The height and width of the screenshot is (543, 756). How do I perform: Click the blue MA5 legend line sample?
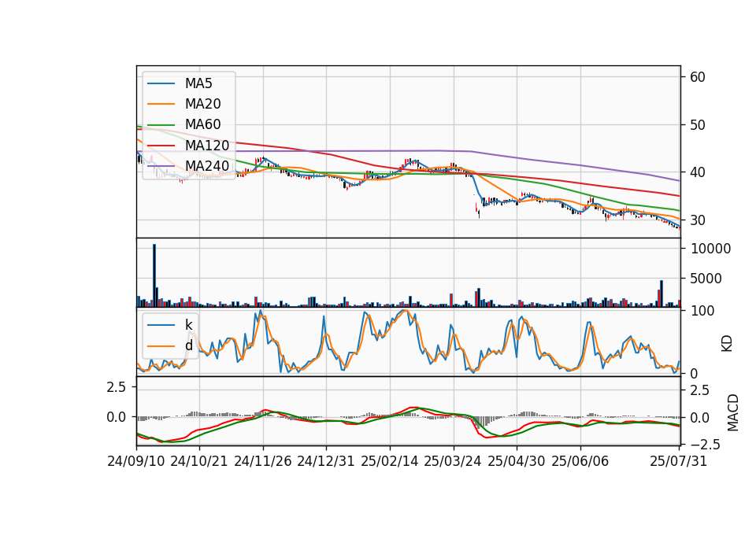pos(161,83)
